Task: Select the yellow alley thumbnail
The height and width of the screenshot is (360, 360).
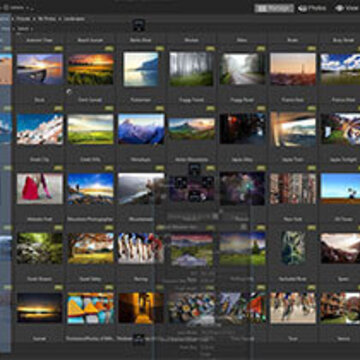Action: point(141,308)
